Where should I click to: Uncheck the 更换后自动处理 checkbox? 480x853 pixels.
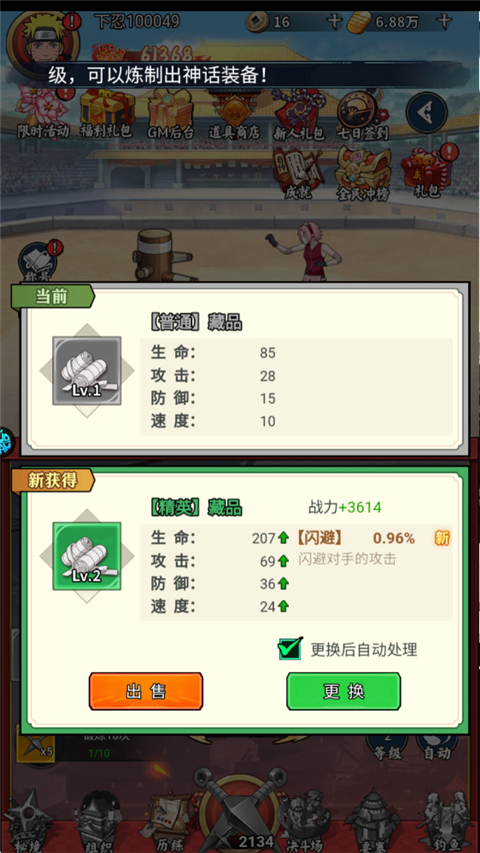click(x=290, y=648)
